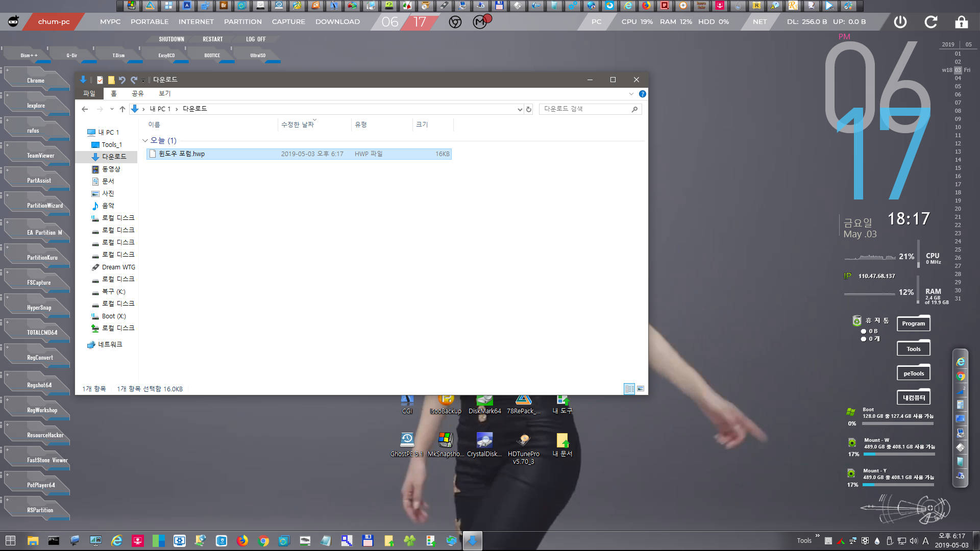Click the Windows Start button
Image resolution: width=980 pixels, height=551 pixels.
[x=10, y=541]
